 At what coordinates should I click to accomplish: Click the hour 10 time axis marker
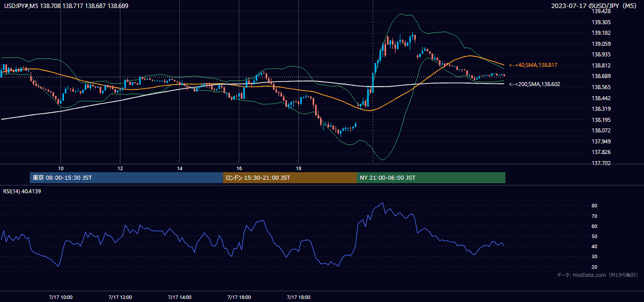coord(60,168)
